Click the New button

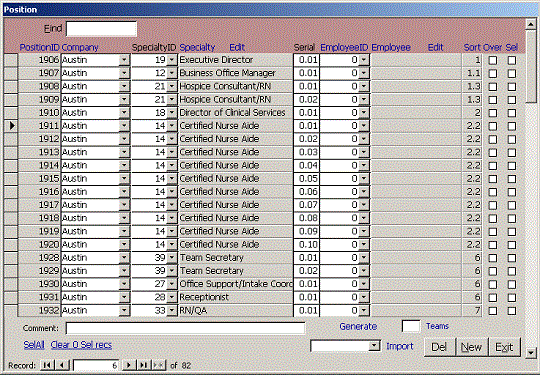coord(471,347)
